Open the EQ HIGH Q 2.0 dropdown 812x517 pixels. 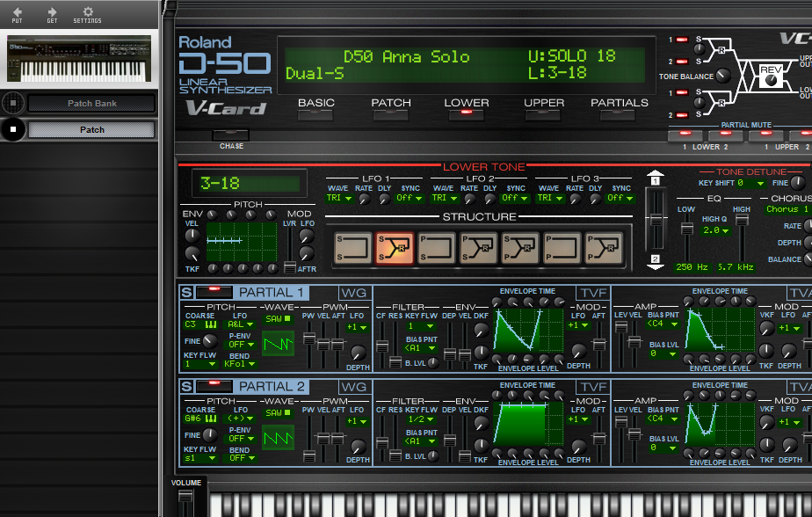click(x=715, y=230)
